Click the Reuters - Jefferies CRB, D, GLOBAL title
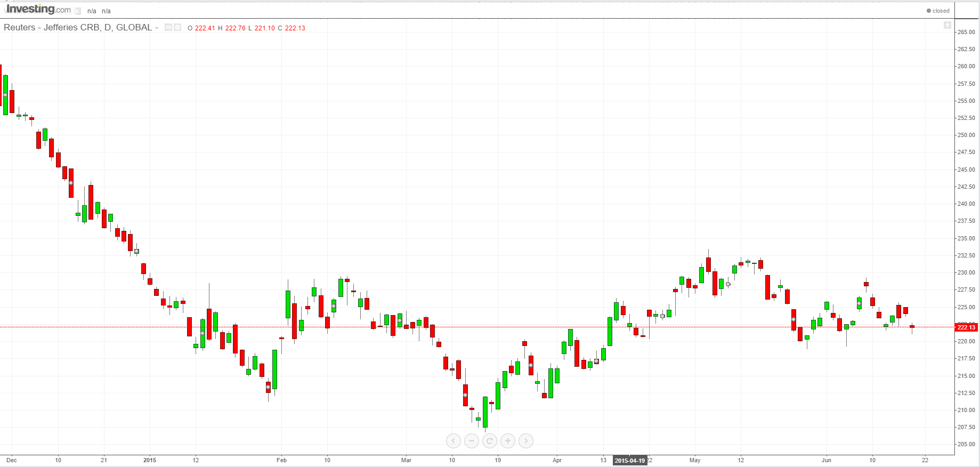Screen dimensions: 980x467 [78, 28]
